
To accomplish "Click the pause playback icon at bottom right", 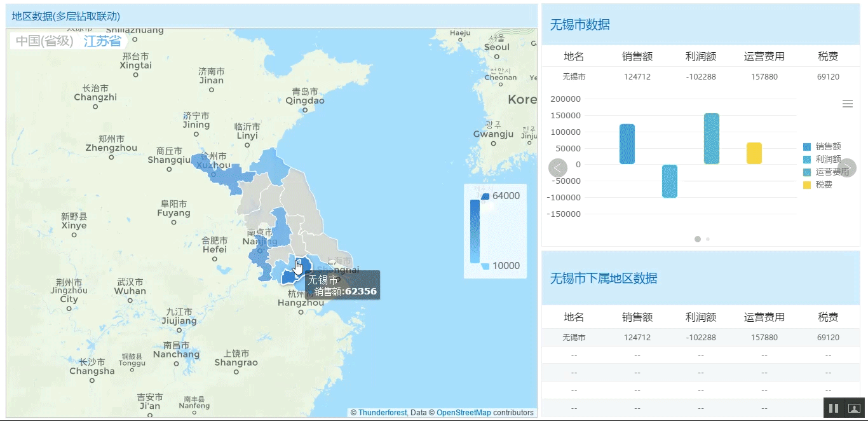I will pos(833,408).
